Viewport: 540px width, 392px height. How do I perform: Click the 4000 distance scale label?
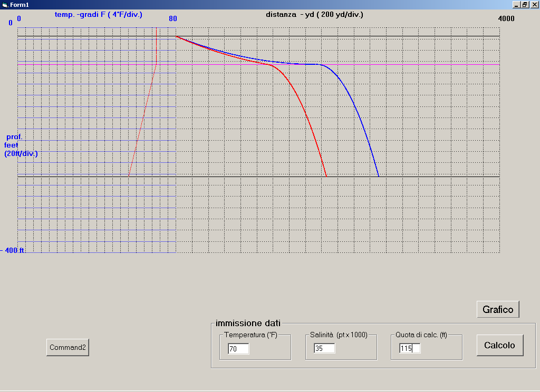click(x=506, y=19)
